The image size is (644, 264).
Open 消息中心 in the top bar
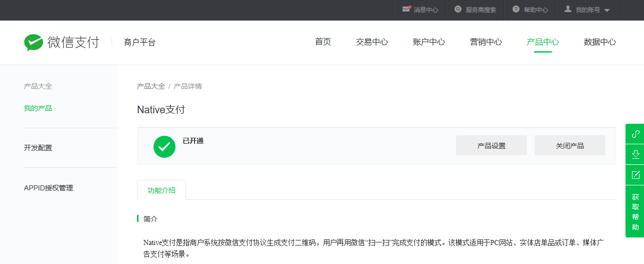[426, 10]
